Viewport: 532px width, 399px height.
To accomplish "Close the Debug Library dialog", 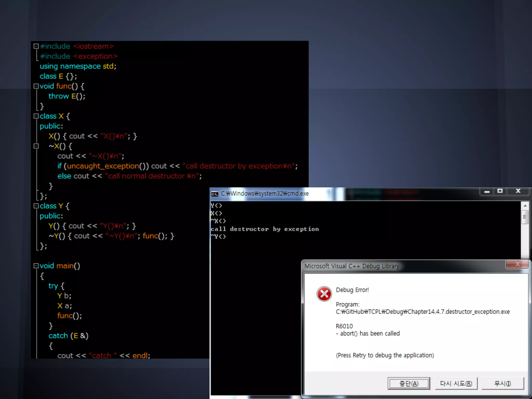I will tap(517, 264).
